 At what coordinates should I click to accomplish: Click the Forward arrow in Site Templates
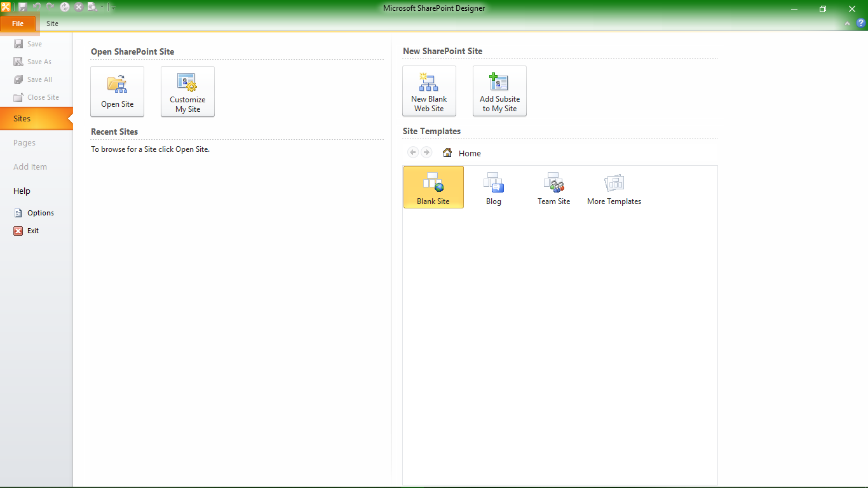click(x=426, y=152)
